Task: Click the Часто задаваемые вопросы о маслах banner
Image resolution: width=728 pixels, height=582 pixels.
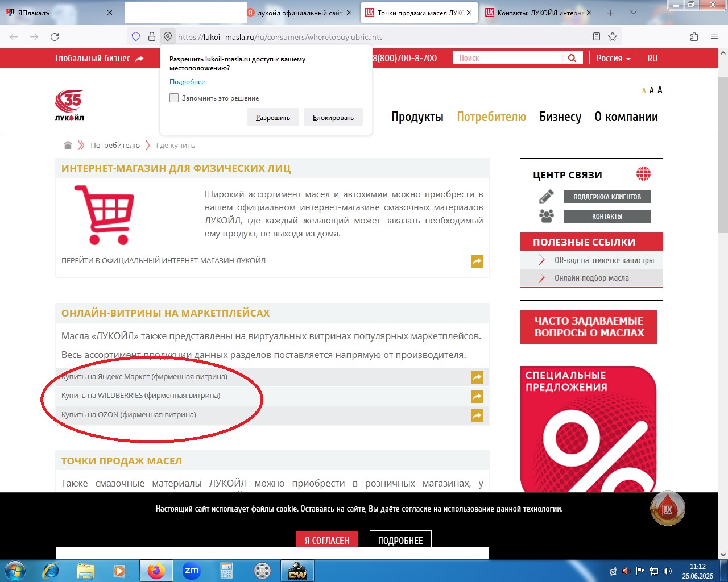Action: pyautogui.click(x=589, y=327)
